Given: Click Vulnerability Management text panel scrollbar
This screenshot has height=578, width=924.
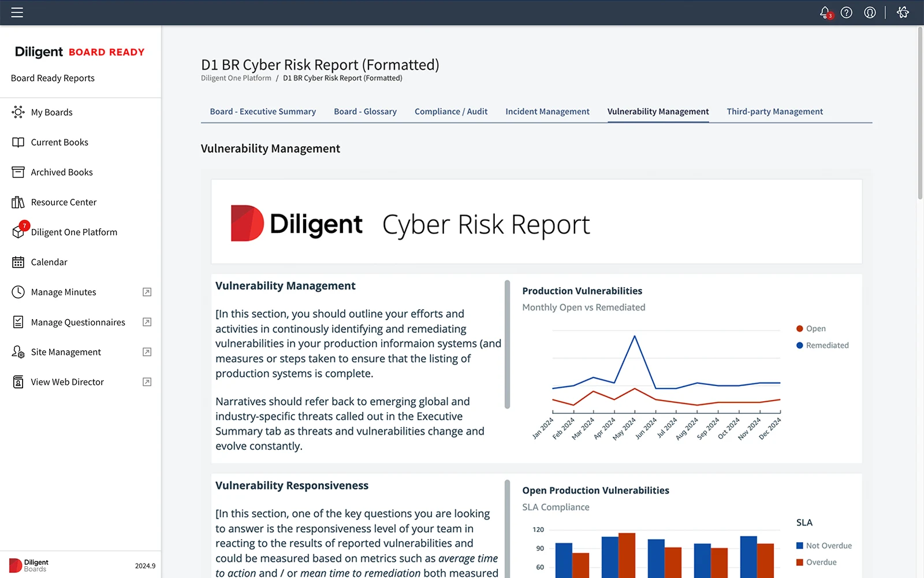Looking at the screenshot, I should pyautogui.click(x=507, y=344).
